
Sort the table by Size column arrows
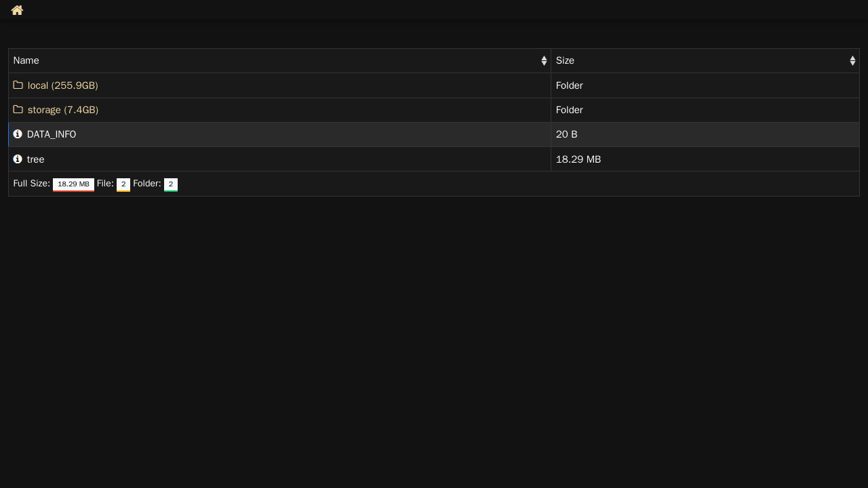852,61
